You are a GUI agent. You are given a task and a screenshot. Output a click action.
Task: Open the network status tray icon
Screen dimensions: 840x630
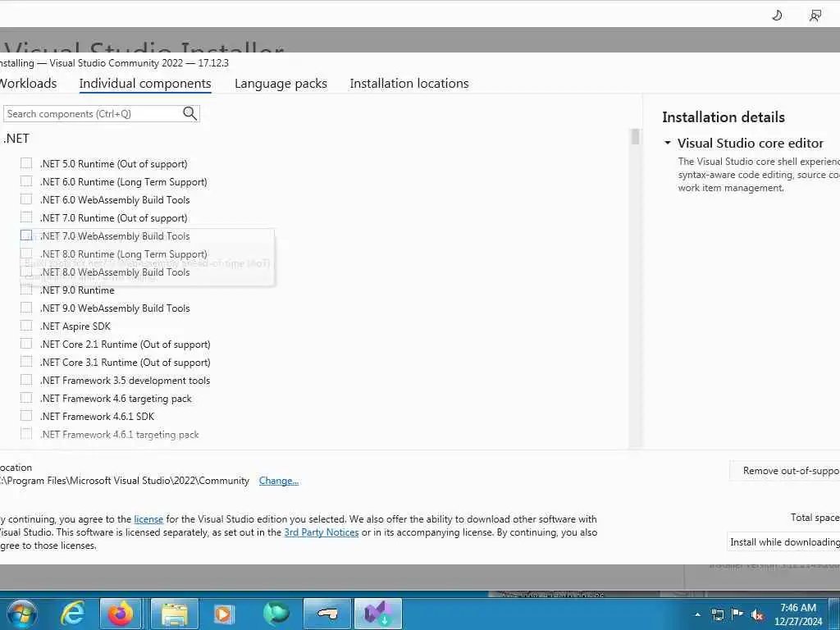pos(717,614)
